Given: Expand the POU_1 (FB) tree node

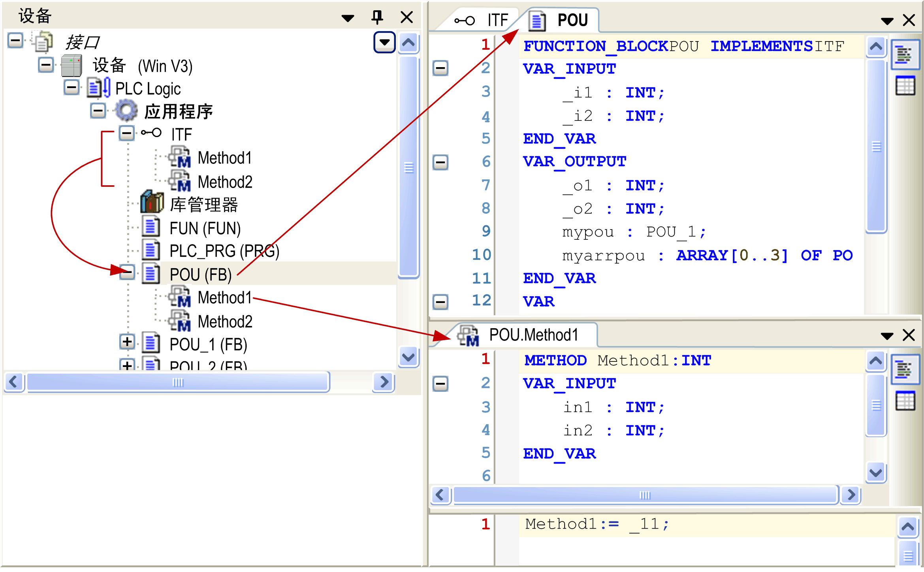Looking at the screenshot, I should (x=126, y=342).
